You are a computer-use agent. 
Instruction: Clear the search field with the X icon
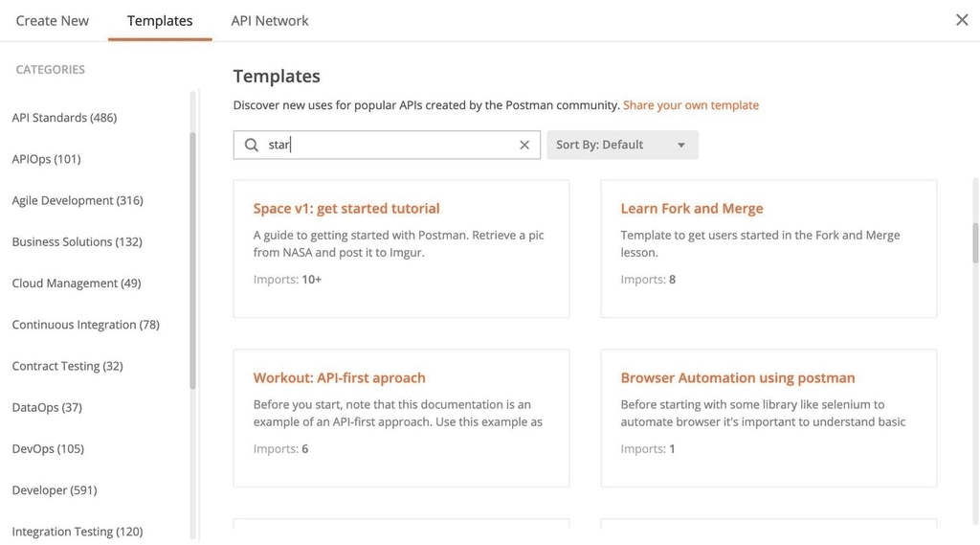(524, 145)
